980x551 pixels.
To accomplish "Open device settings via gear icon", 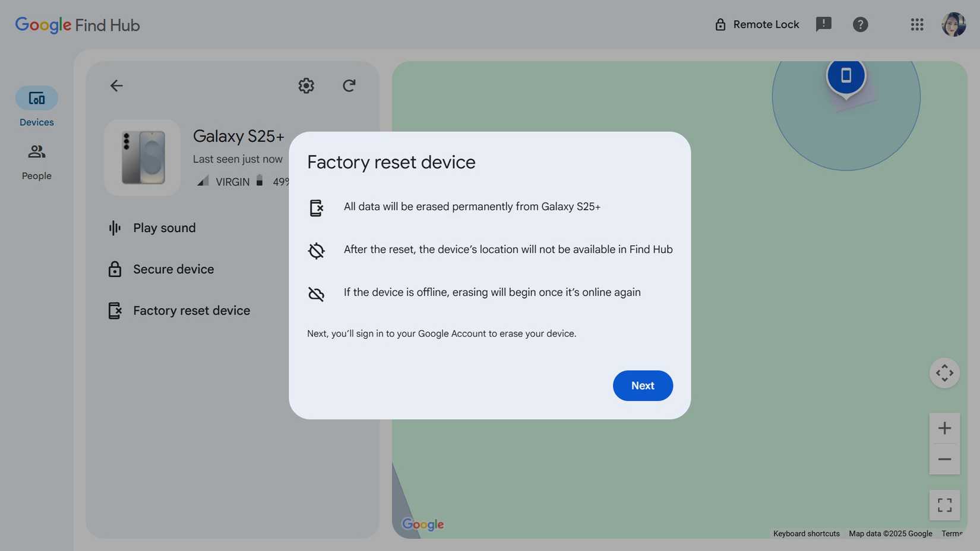I will [306, 85].
